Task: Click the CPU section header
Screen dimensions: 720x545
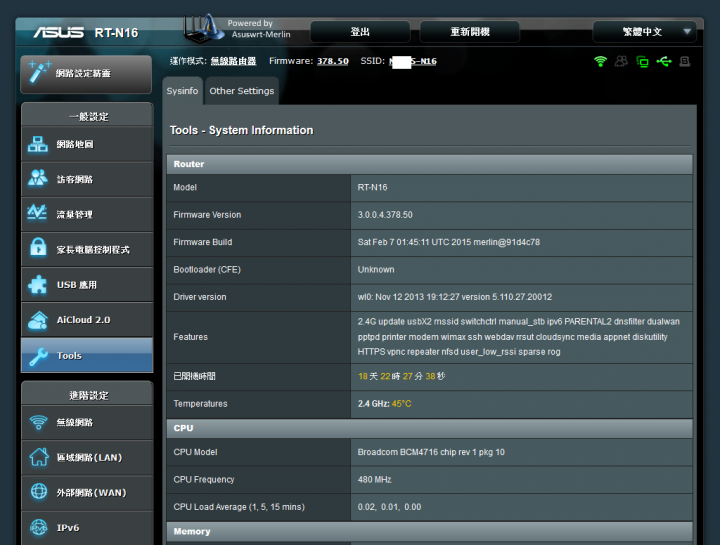Action: click(x=429, y=428)
